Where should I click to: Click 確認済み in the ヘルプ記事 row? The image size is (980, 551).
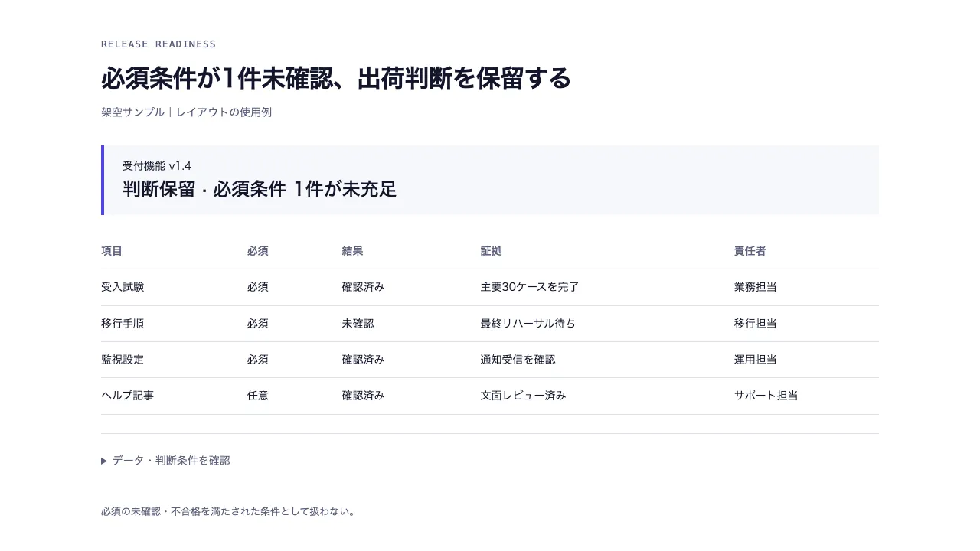point(363,396)
